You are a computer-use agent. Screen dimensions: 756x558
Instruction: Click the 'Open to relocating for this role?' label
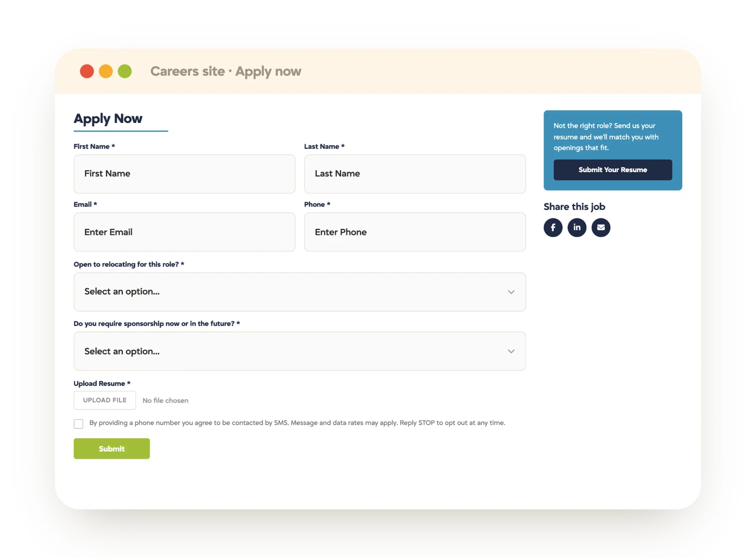click(129, 264)
